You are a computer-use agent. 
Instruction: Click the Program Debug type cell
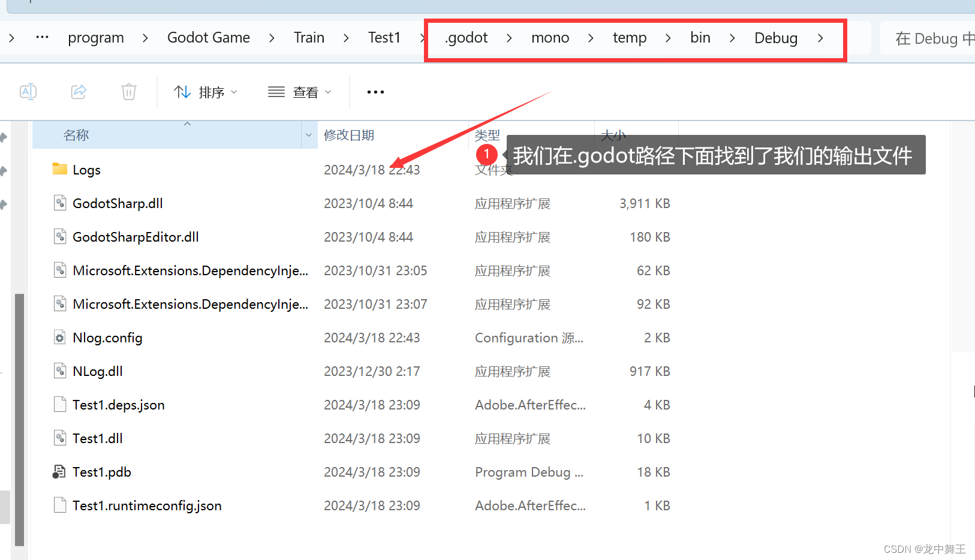pos(529,472)
